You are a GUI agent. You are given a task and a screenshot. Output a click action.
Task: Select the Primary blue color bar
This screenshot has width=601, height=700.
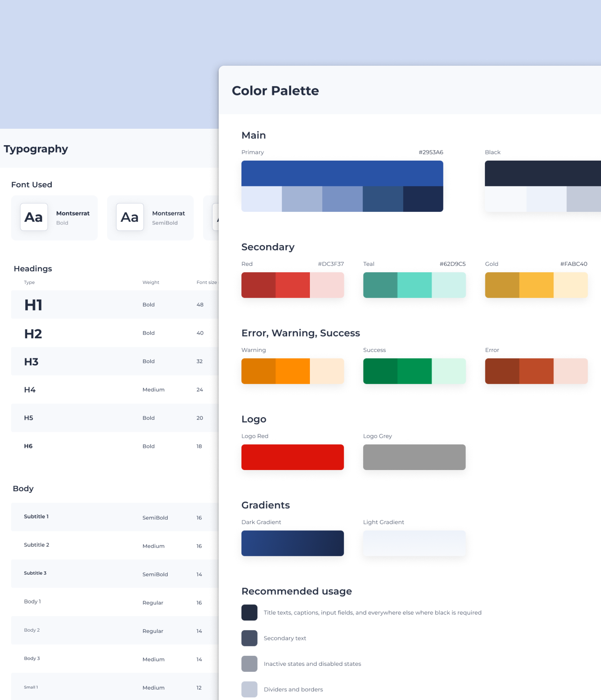[x=342, y=173]
